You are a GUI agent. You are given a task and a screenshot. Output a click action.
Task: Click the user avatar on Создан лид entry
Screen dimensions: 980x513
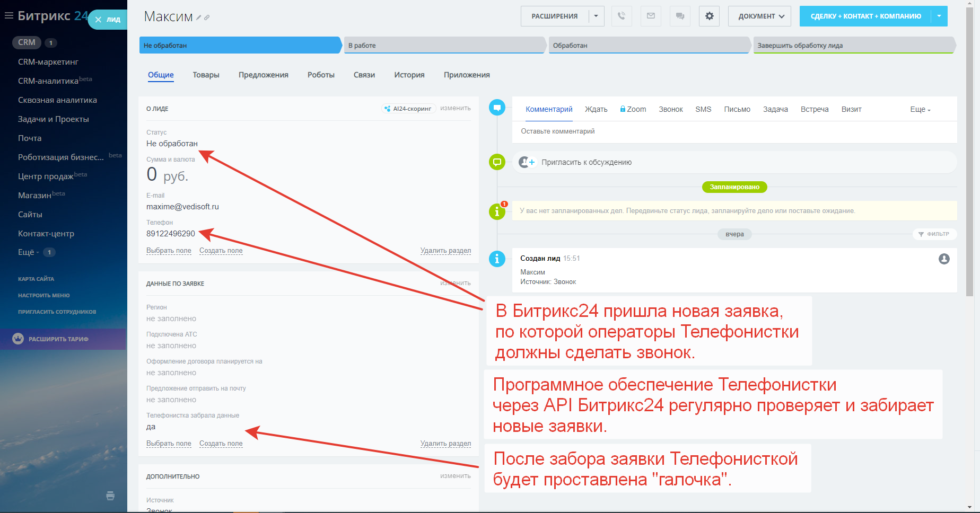click(x=944, y=259)
